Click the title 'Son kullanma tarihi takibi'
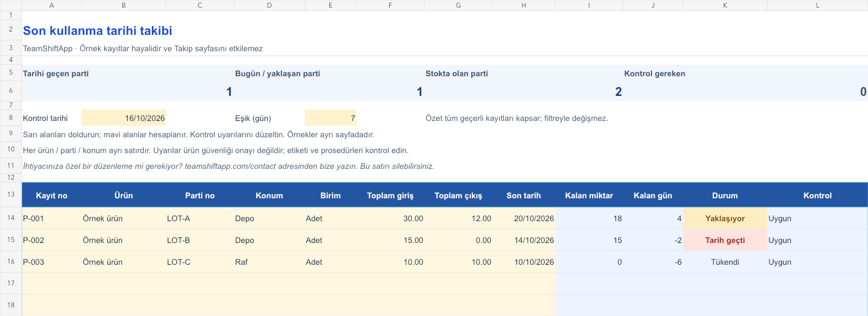The image size is (868, 316). coord(97,31)
